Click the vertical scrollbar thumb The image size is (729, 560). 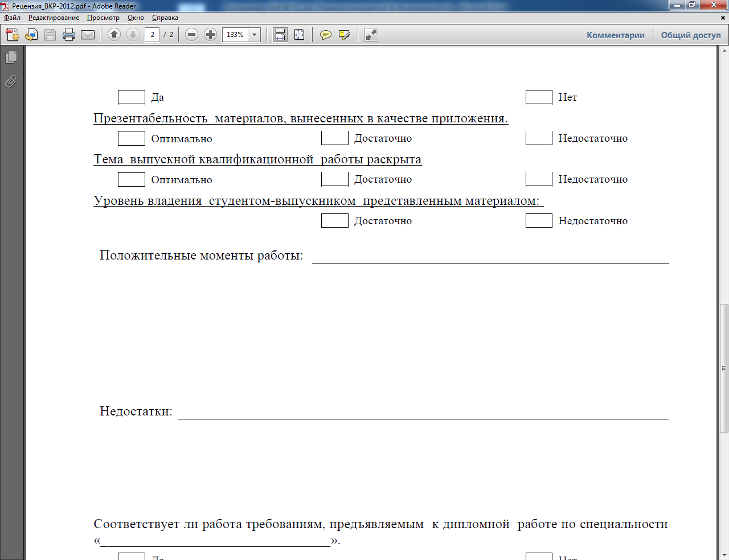pyautogui.click(x=724, y=368)
